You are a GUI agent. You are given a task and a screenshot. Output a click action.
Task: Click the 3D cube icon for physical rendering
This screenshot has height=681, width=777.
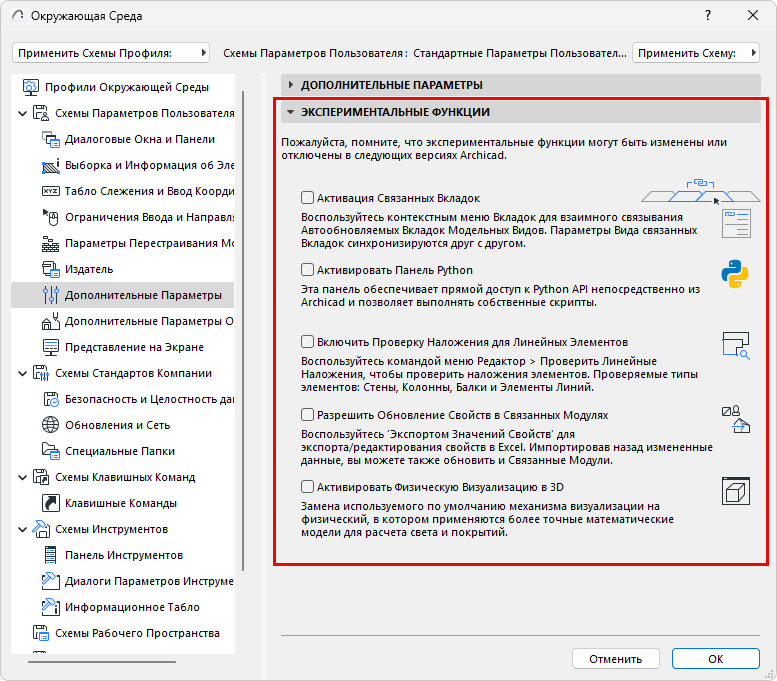(x=736, y=491)
